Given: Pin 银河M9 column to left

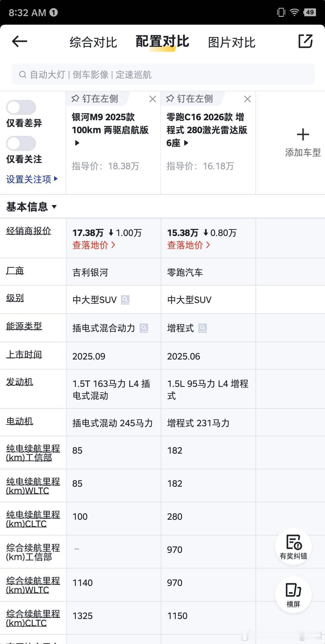Looking at the screenshot, I should pyautogui.click(x=95, y=99).
